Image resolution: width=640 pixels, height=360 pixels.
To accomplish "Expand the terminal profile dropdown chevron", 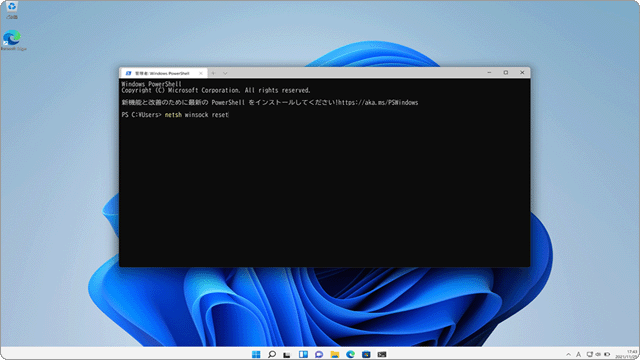I will 225,73.
